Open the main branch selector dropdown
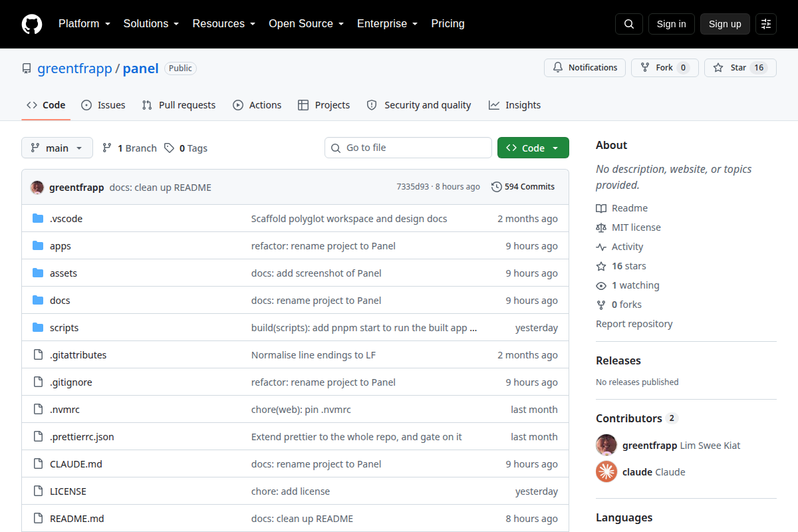Viewport: 798px width, 532px height. tap(57, 148)
